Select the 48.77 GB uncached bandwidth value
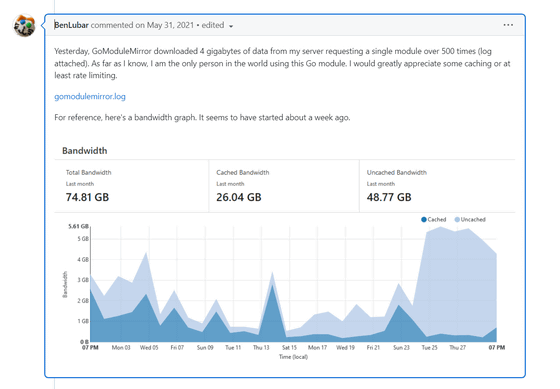The image size is (560, 389). (389, 197)
